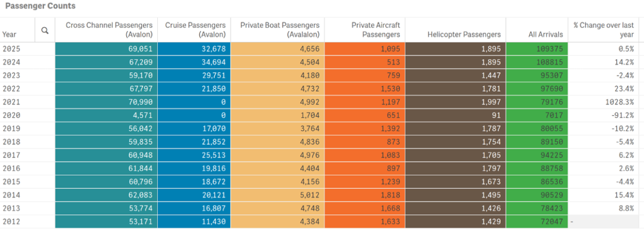Click the green All Arrivals cell 109375
This screenshot has height=232, width=644.
549,48
